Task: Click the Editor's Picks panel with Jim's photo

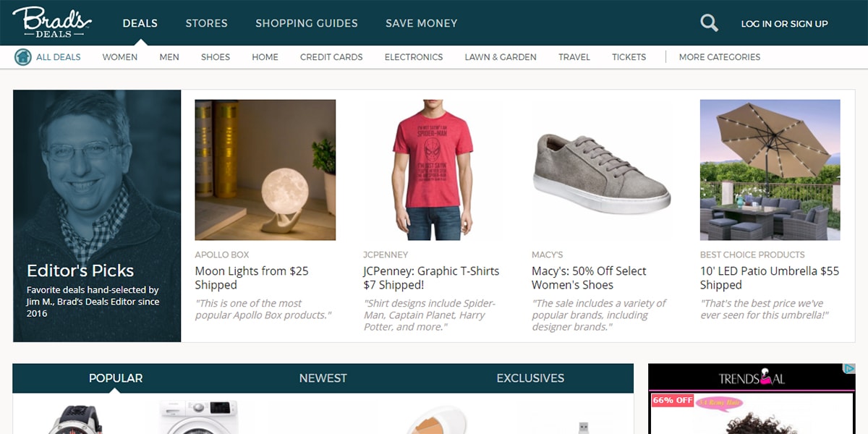Action: click(x=97, y=216)
